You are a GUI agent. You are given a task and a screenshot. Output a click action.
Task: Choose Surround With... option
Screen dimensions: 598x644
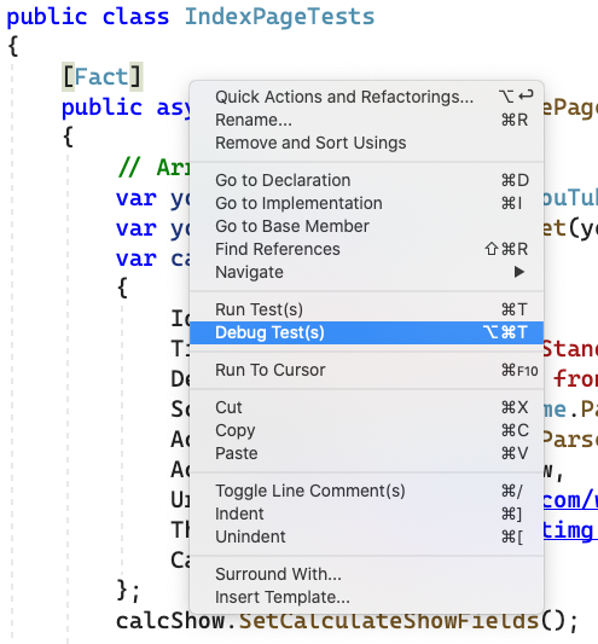point(366,574)
